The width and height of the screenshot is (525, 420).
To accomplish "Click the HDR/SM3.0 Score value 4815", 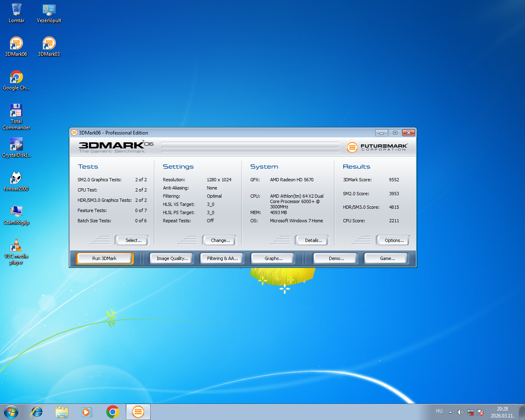I will tap(394, 207).
